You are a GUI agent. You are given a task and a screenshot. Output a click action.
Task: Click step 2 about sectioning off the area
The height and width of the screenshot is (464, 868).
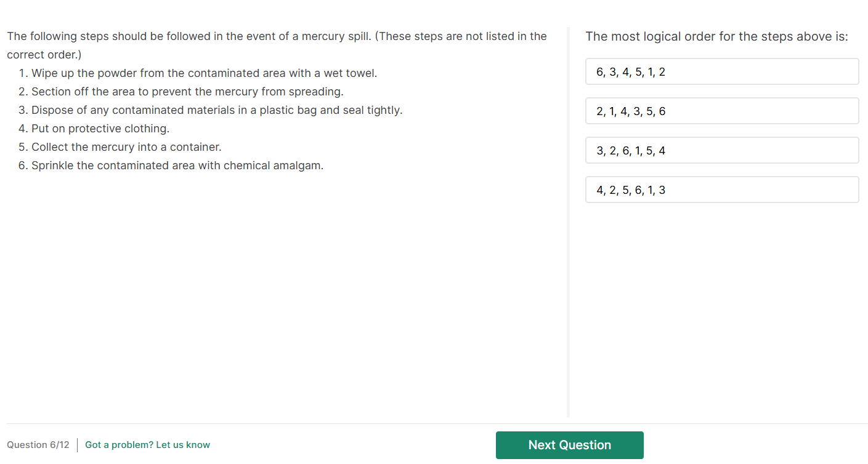coord(187,92)
